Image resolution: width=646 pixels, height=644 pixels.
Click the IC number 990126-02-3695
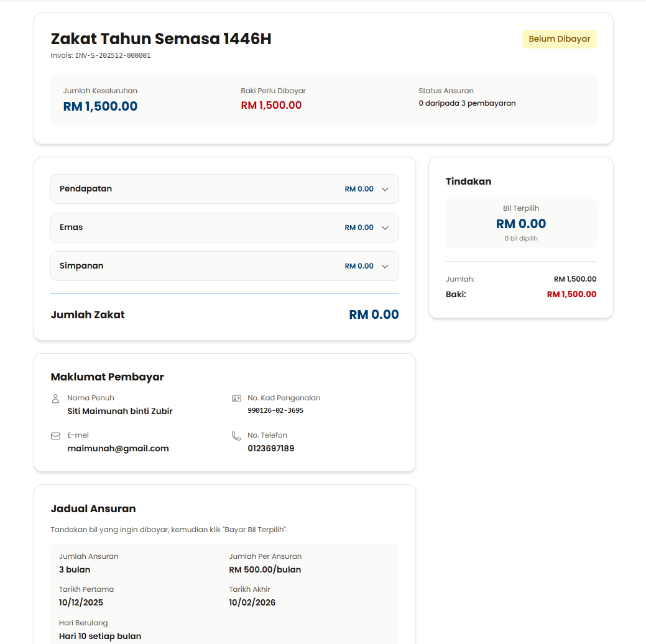click(x=275, y=410)
